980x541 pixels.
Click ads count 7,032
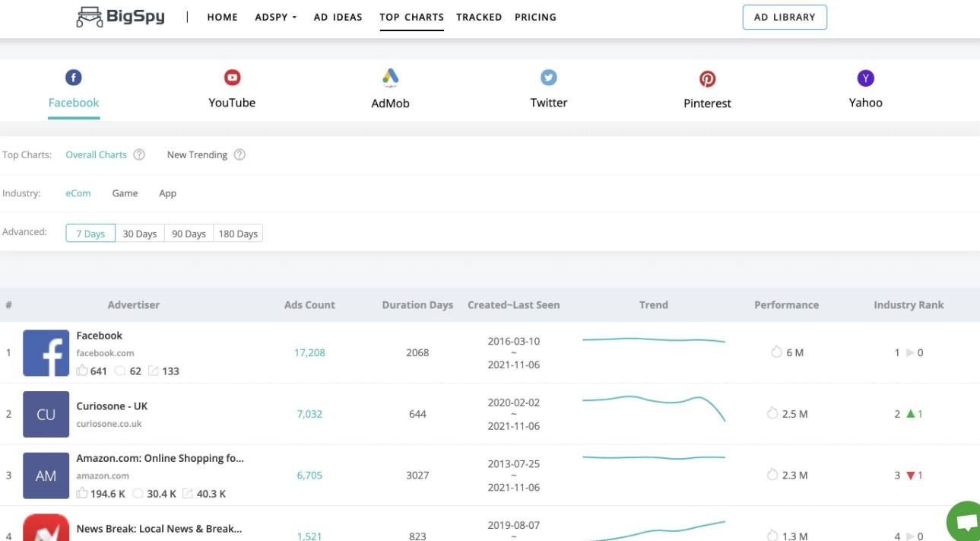[309, 414]
